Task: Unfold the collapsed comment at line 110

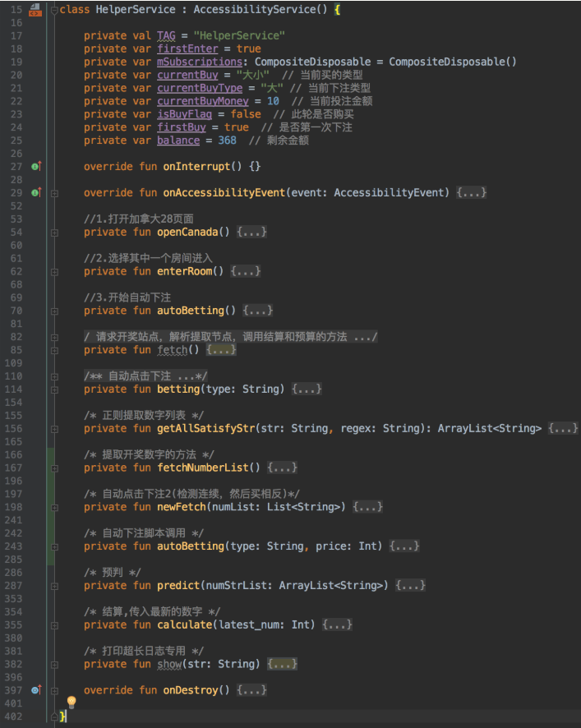Action: tap(55, 376)
